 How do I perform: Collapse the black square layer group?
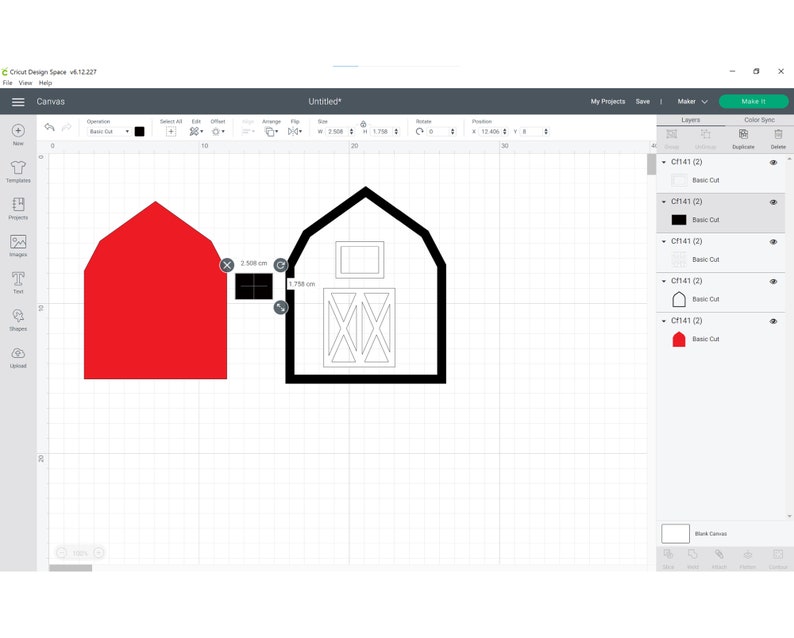point(664,202)
